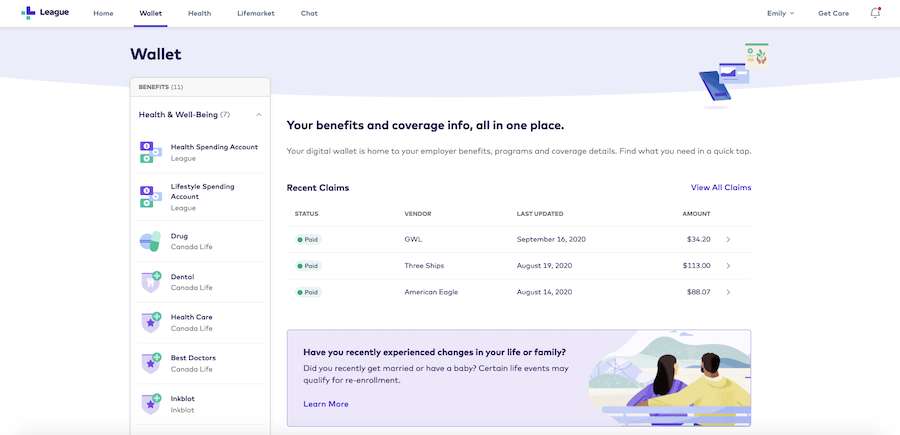The height and width of the screenshot is (435, 900).
Task: Open the Chat tab
Action: click(309, 13)
